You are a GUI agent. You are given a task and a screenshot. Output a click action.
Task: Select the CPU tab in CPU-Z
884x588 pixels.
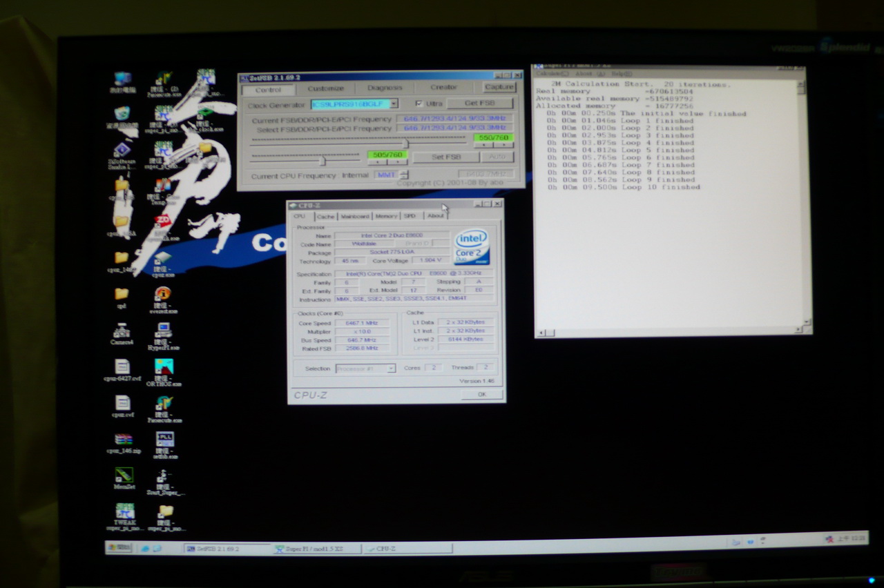300,216
